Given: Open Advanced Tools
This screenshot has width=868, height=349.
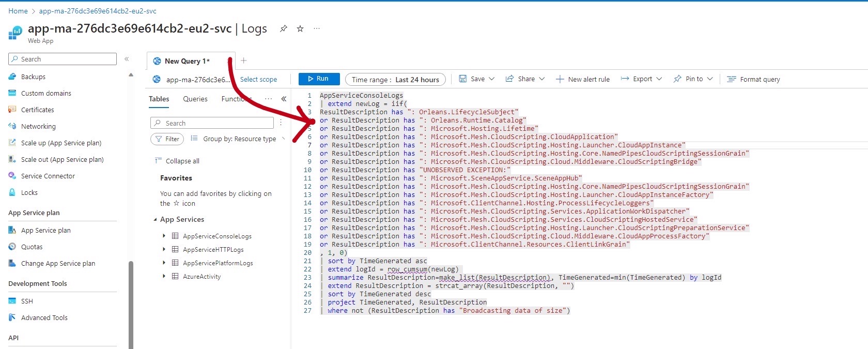Looking at the screenshot, I should coord(44,317).
